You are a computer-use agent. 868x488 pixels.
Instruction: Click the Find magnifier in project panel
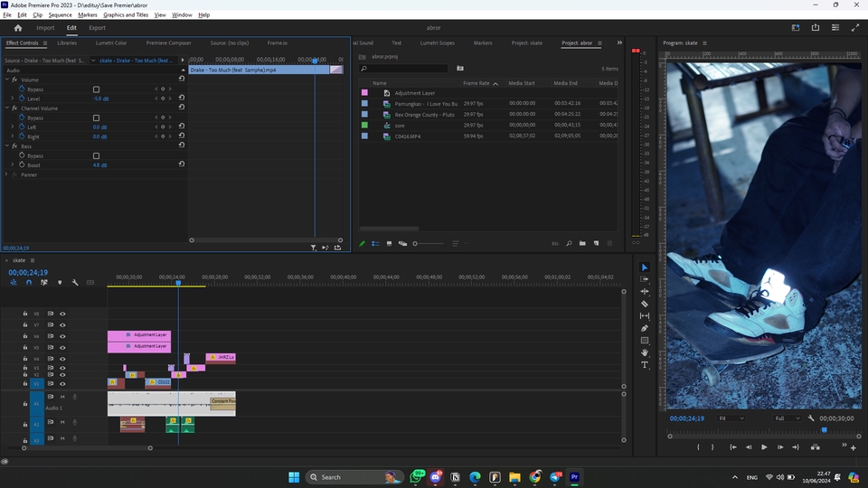(x=569, y=243)
